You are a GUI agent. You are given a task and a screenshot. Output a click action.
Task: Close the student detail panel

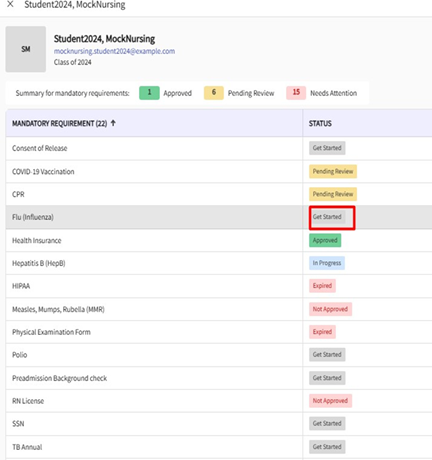click(x=10, y=4)
